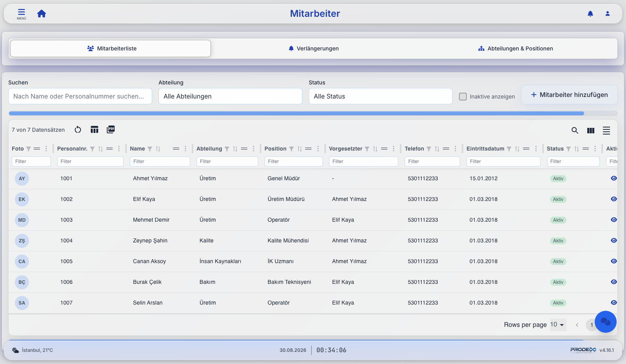This screenshot has width=626, height=364.
Task: View Burak Çelik's record via eye icon
Action: click(614, 282)
